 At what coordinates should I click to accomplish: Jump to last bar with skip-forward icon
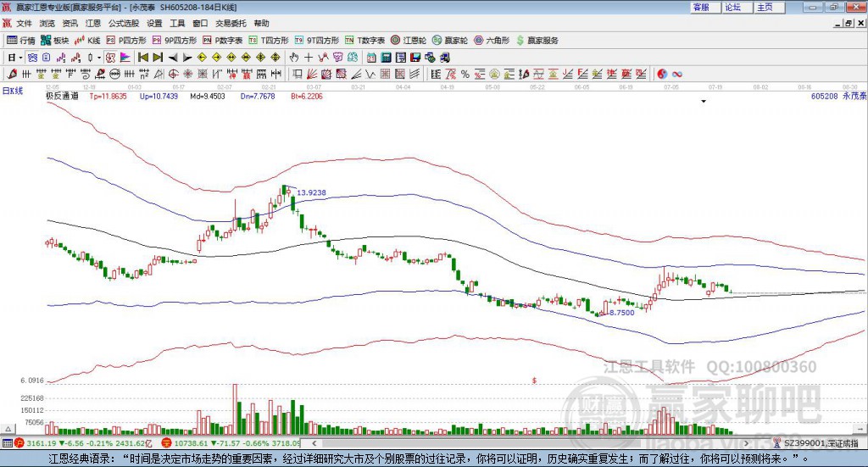pos(158,58)
